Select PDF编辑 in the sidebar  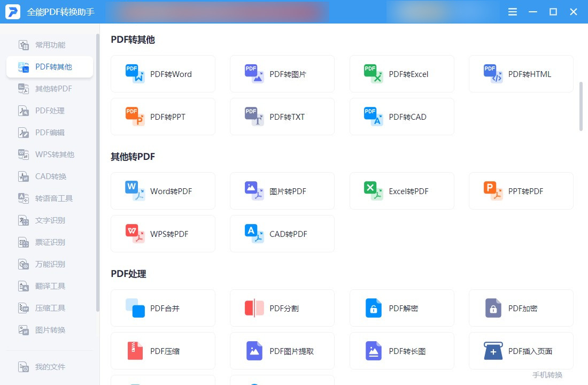pyautogui.click(x=50, y=133)
